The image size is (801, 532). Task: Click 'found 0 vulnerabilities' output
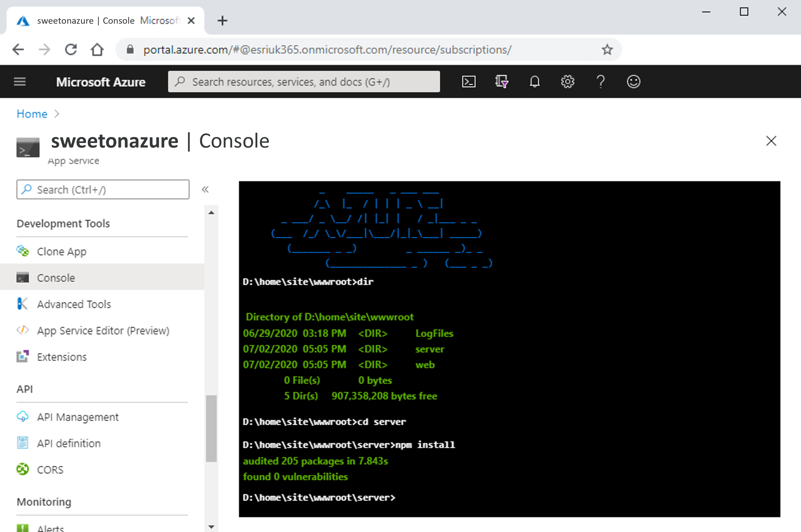pyautogui.click(x=295, y=477)
